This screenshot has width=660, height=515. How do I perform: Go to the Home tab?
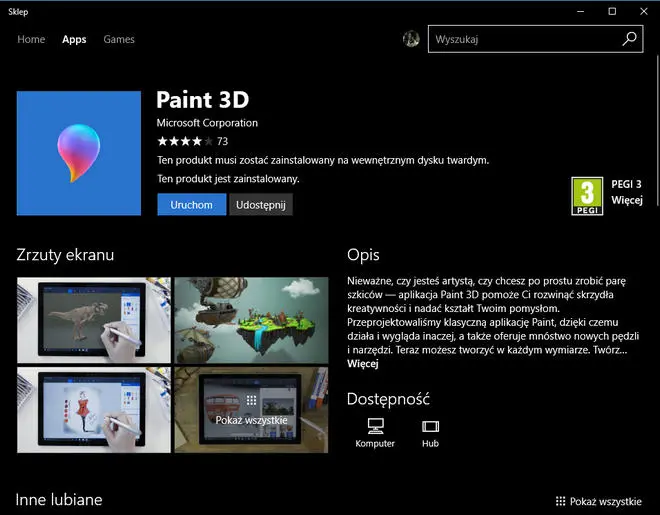[31, 39]
